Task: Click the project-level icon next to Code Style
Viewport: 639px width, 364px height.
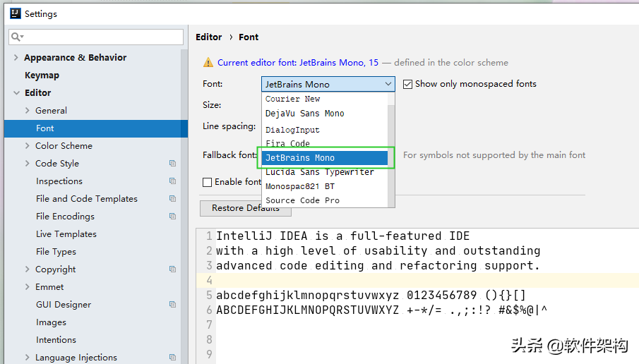Action: pos(172,164)
